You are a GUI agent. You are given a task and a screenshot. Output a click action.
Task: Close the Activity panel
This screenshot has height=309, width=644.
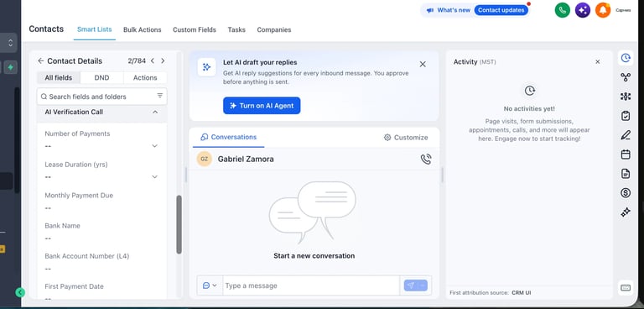click(x=598, y=62)
